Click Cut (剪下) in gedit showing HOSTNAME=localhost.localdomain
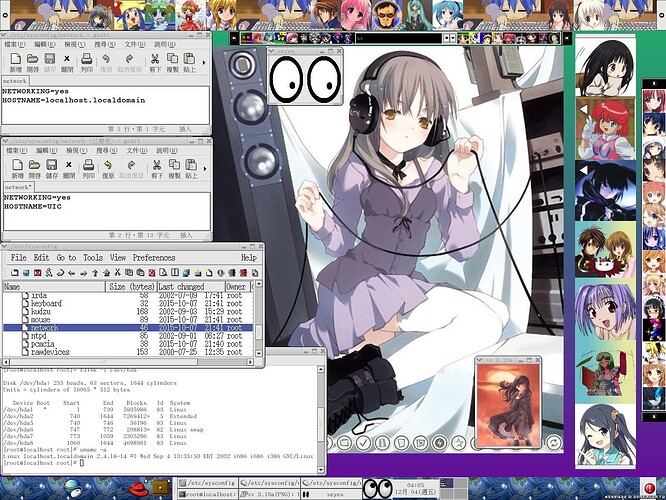 pyautogui.click(x=155, y=62)
